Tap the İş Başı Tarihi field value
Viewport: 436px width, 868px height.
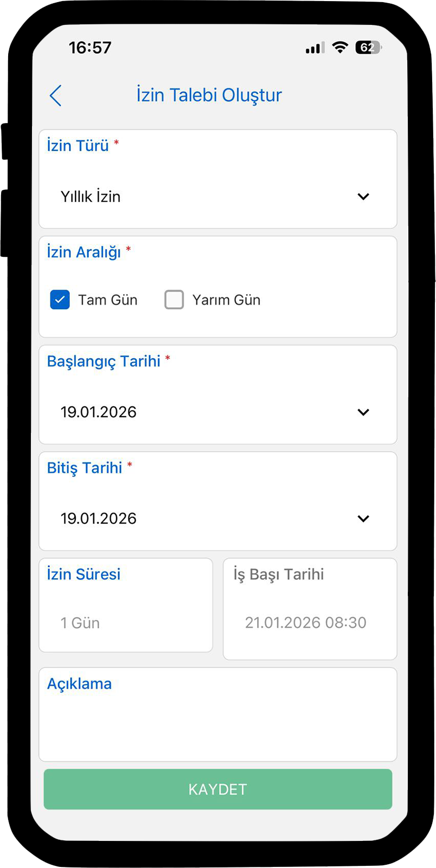pyautogui.click(x=305, y=623)
